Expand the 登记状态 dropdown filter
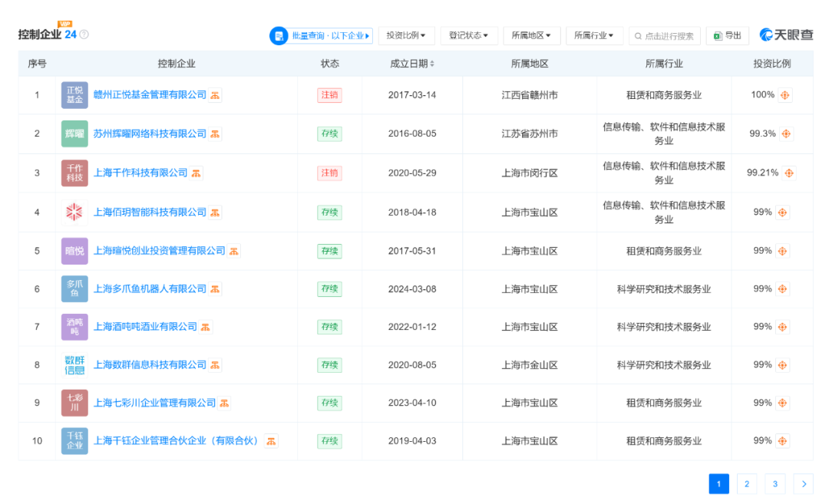 pos(468,36)
